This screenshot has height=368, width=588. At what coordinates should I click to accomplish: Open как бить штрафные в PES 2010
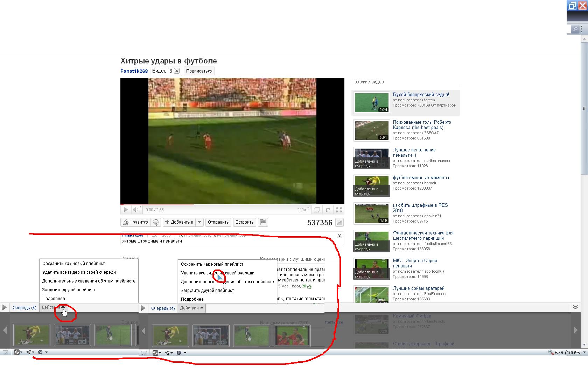[420, 208]
